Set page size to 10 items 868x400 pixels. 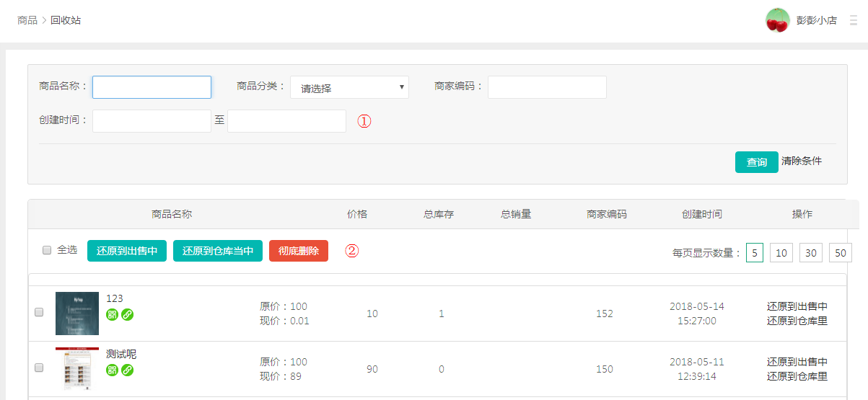[x=781, y=252]
